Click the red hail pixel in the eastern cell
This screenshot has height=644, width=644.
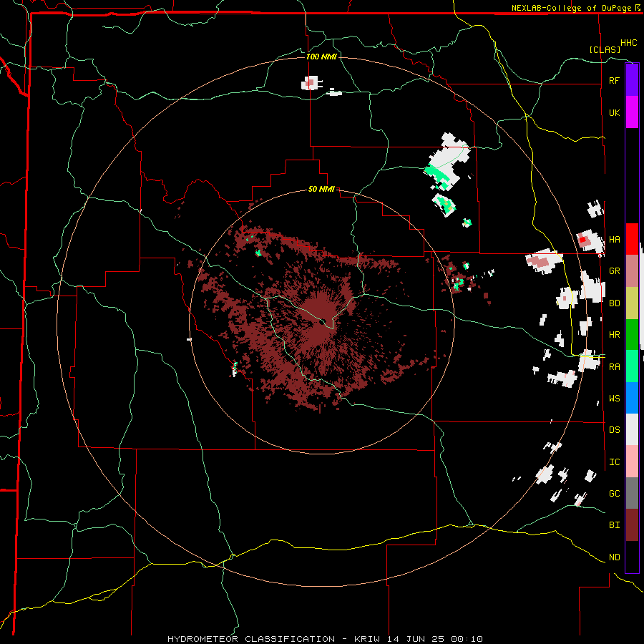tap(582, 240)
